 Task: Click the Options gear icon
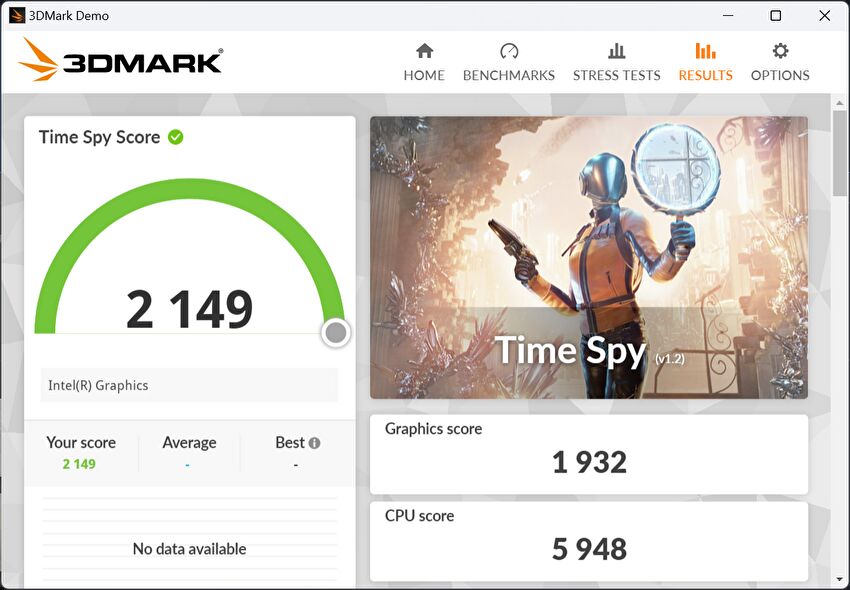[x=780, y=51]
